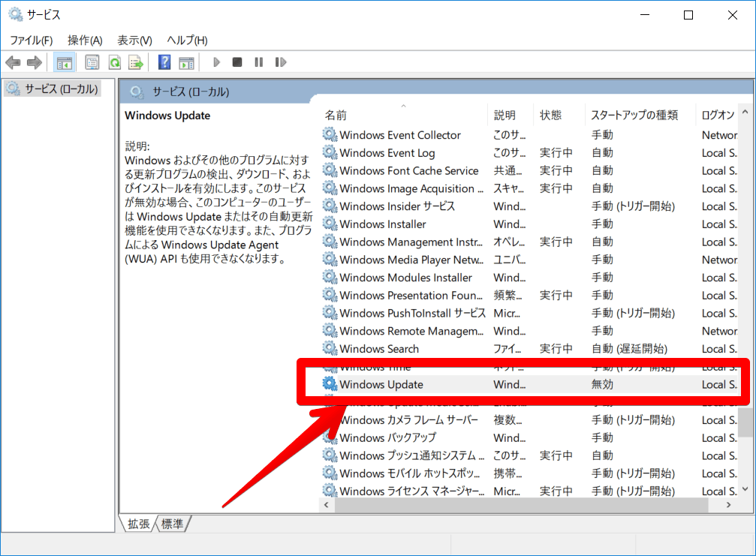Click the Back arrow in the toolbar

click(x=13, y=62)
